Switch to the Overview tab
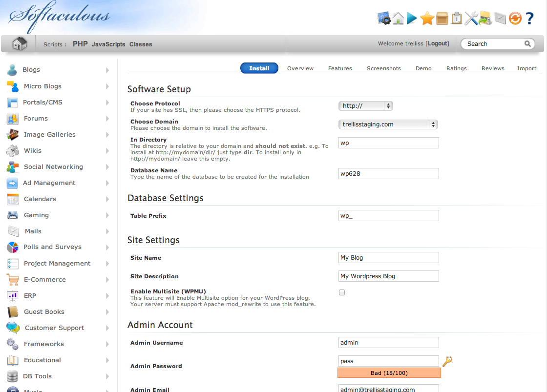 (300, 68)
